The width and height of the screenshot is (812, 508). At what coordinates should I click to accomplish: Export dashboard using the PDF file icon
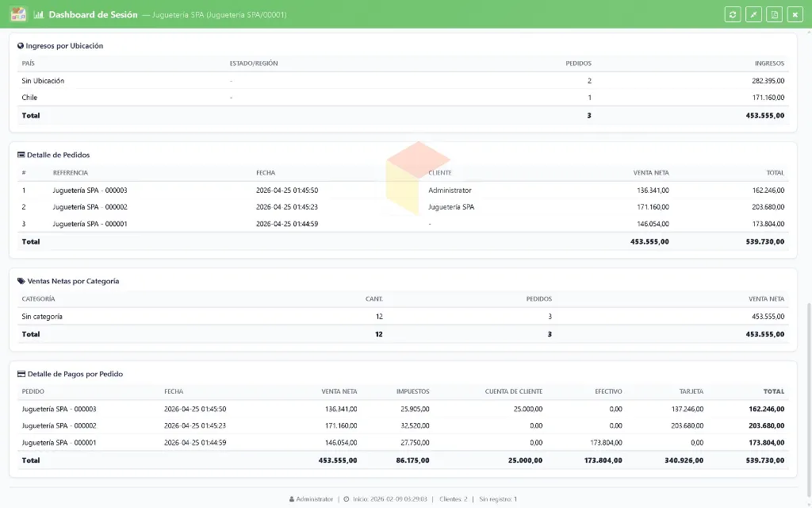774,14
